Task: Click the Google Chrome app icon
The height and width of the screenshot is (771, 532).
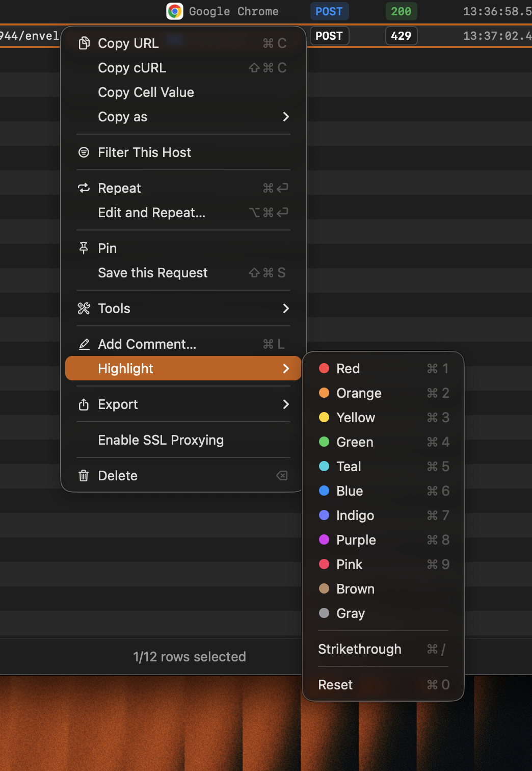Action: click(175, 11)
